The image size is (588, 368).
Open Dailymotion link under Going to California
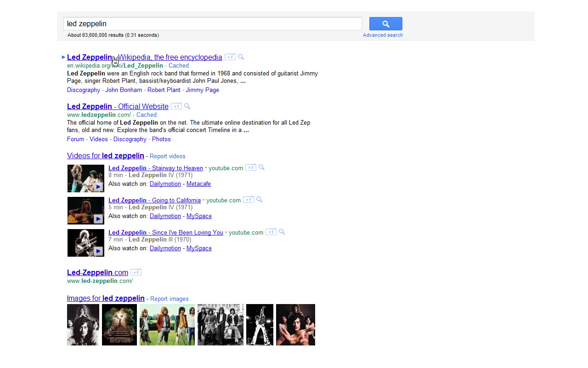[x=165, y=216]
